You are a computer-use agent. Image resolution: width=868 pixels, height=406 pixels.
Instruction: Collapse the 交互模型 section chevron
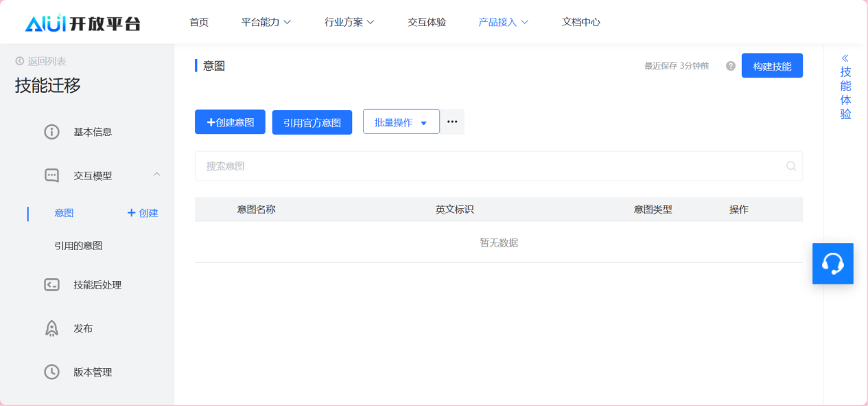coord(156,175)
